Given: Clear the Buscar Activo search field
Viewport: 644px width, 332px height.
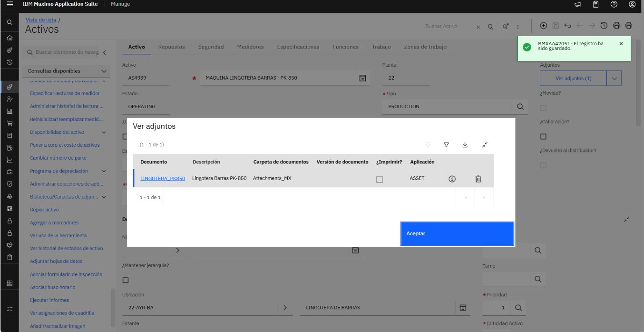Looking at the screenshot, I should [478, 27].
